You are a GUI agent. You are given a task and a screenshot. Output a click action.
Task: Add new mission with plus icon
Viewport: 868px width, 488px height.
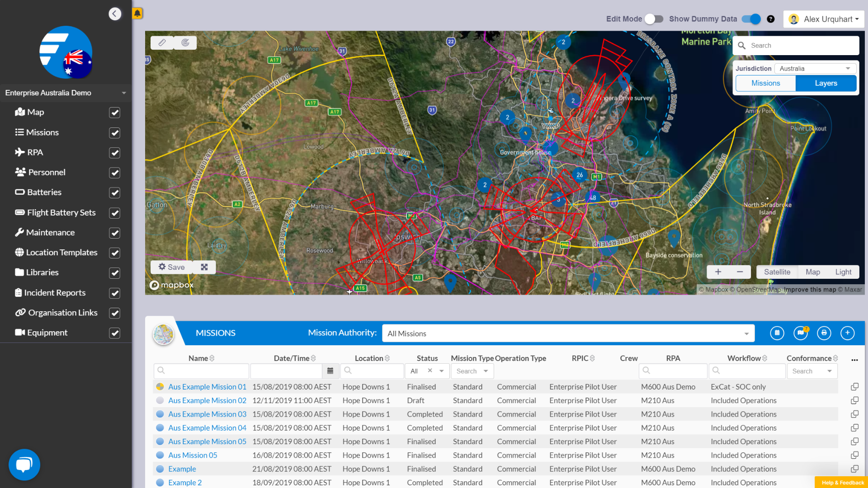tap(847, 333)
